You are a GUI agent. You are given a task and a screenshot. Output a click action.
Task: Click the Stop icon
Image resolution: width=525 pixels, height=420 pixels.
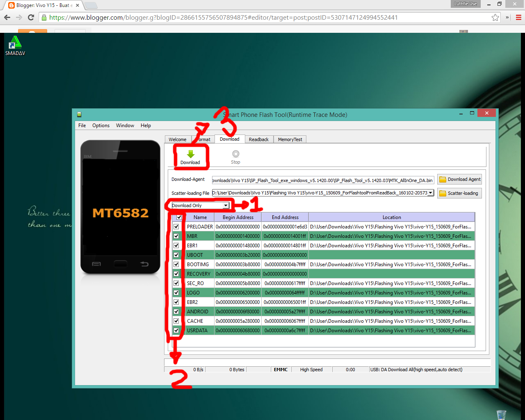(235, 154)
